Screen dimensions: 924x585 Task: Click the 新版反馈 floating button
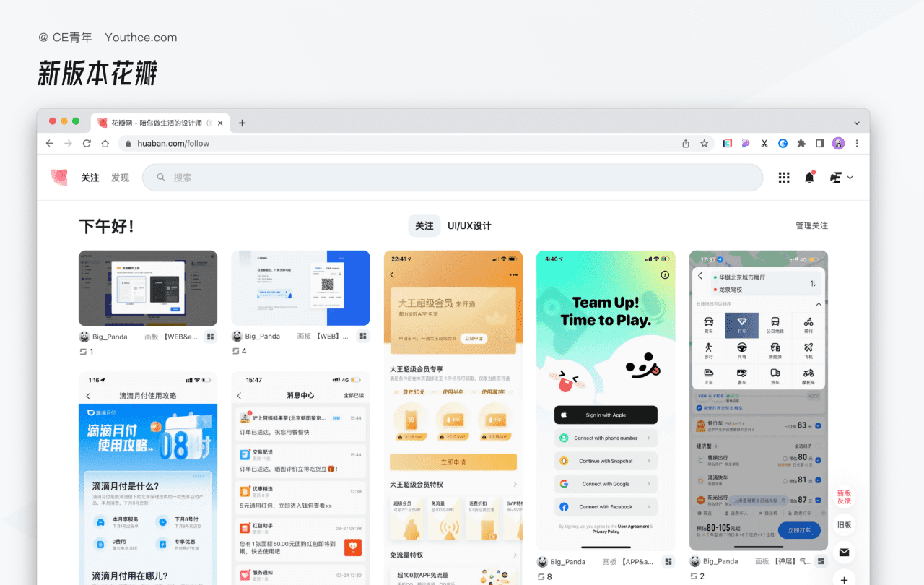(844, 497)
